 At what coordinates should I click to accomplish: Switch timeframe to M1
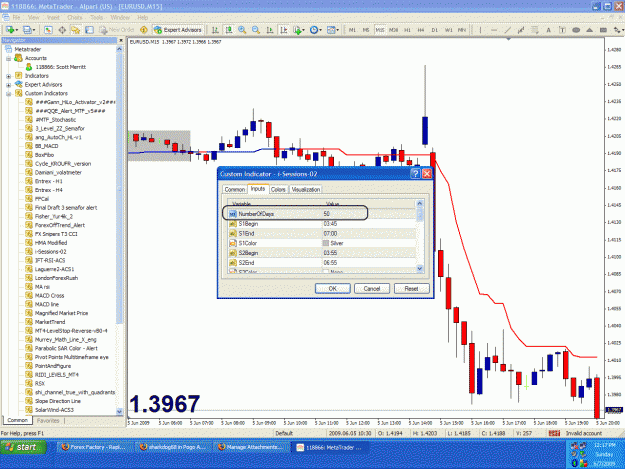coord(352,30)
